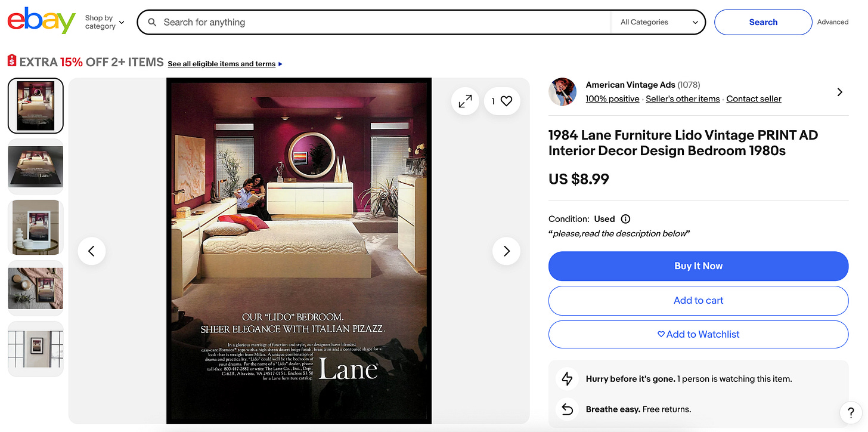Select the fourth flat-lay thumbnail
868x432 pixels.
tap(35, 288)
